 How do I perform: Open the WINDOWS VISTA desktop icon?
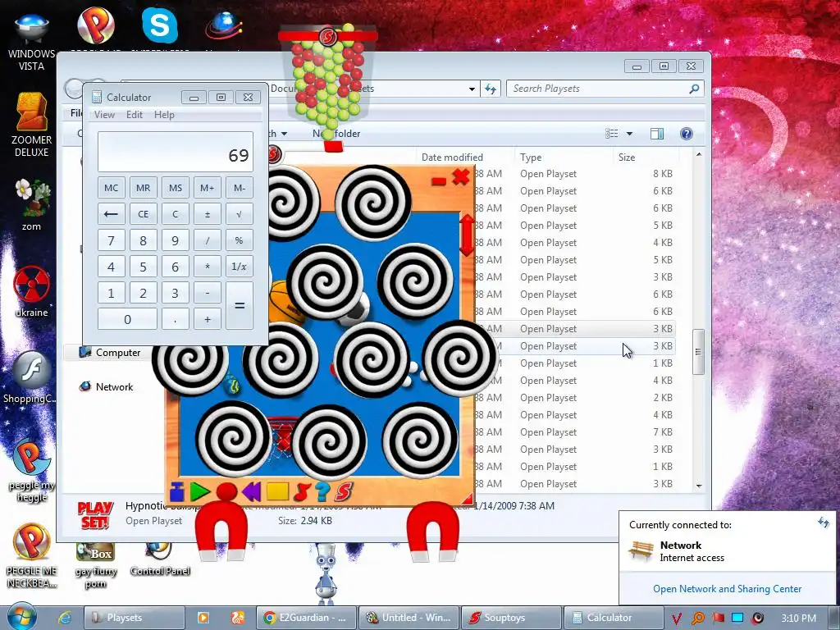tap(32, 42)
